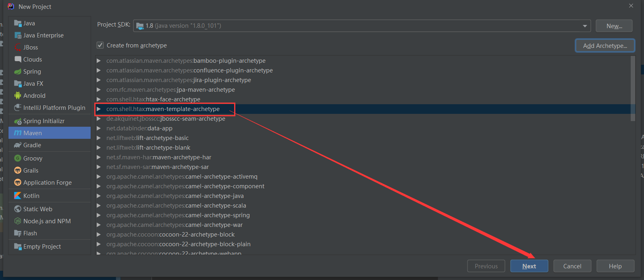
Task: Click the New... SDK button
Action: 614,26
